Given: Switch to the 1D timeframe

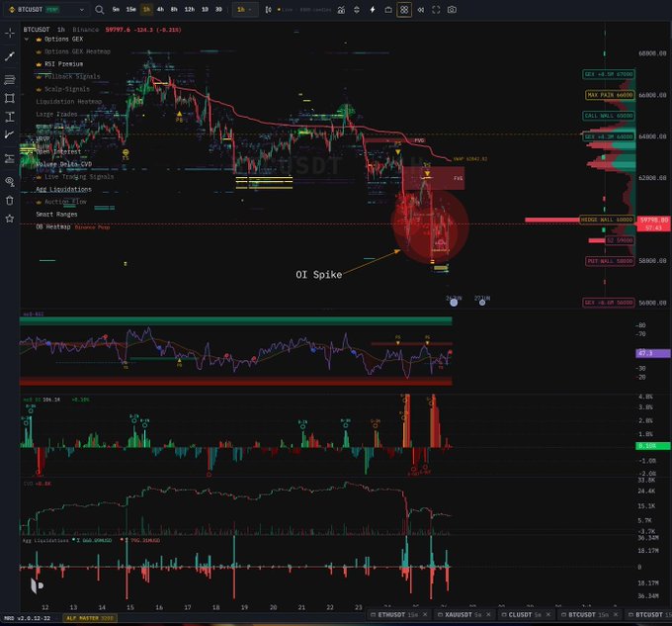Looking at the screenshot, I should coord(205,10).
